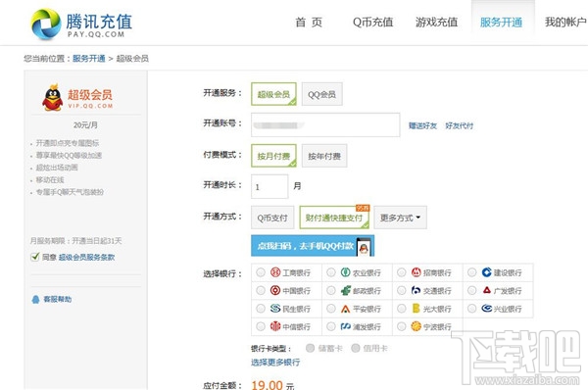The width and height of the screenshot is (588, 390).
Task: Select the 广发银行 radio button
Action: 471,290
